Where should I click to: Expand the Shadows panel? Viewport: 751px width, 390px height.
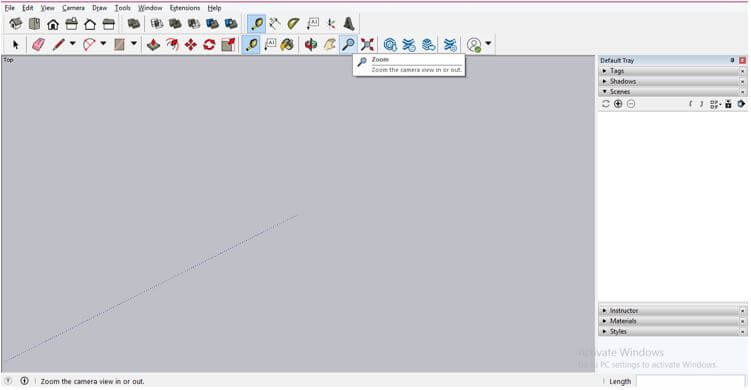(672, 81)
